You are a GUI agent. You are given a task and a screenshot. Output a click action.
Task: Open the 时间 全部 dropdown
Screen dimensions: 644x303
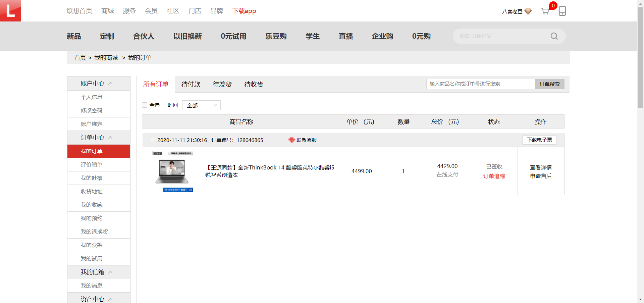click(201, 105)
